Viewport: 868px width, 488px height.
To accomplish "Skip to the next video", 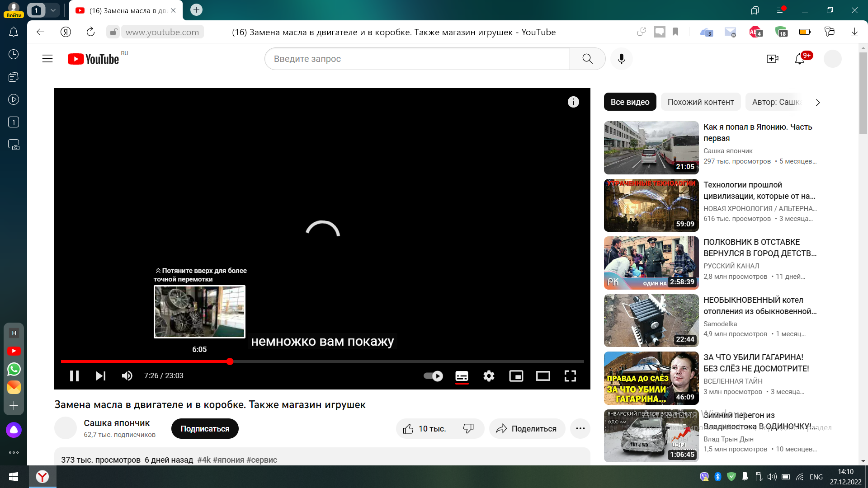I will tap(101, 376).
